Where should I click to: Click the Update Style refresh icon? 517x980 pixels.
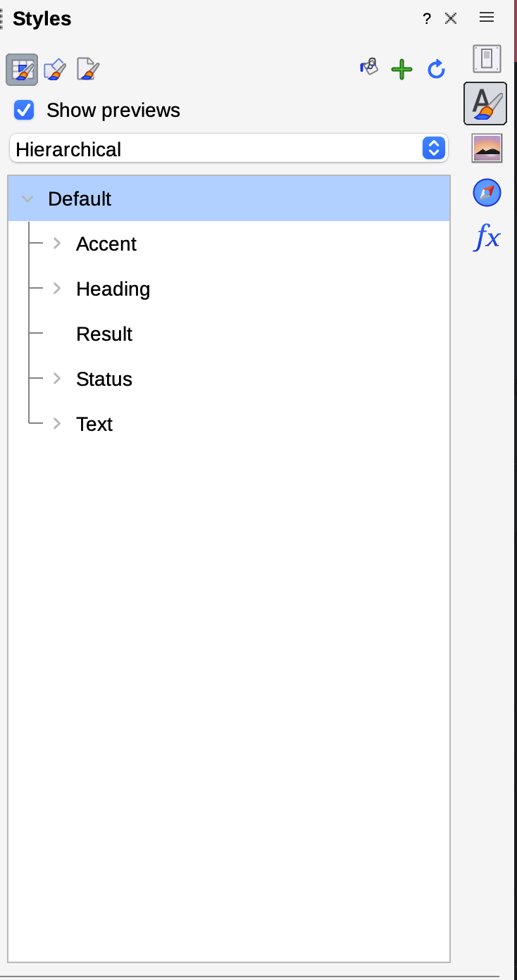pos(437,69)
